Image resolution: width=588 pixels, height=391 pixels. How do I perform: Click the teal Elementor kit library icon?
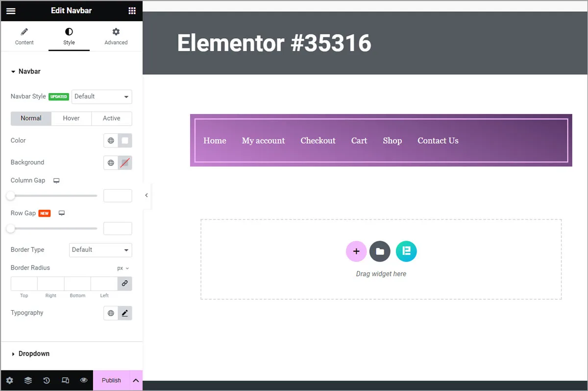[406, 251]
